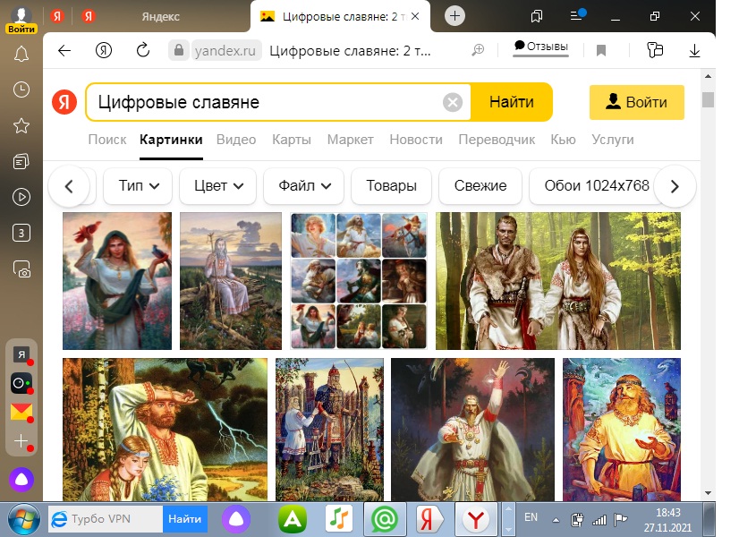The image size is (756, 537).
Task: Switch to the Поиск tab
Action: coord(107,140)
